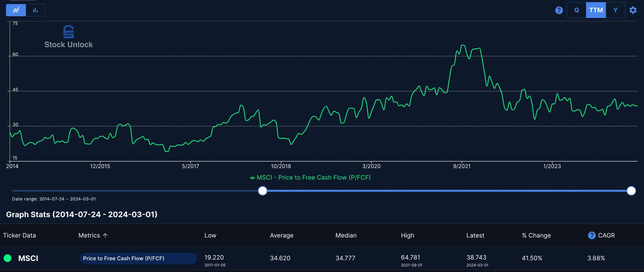This screenshot has width=644, height=272.
Task: Select quarterly Q period
Action: pyautogui.click(x=577, y=10)
